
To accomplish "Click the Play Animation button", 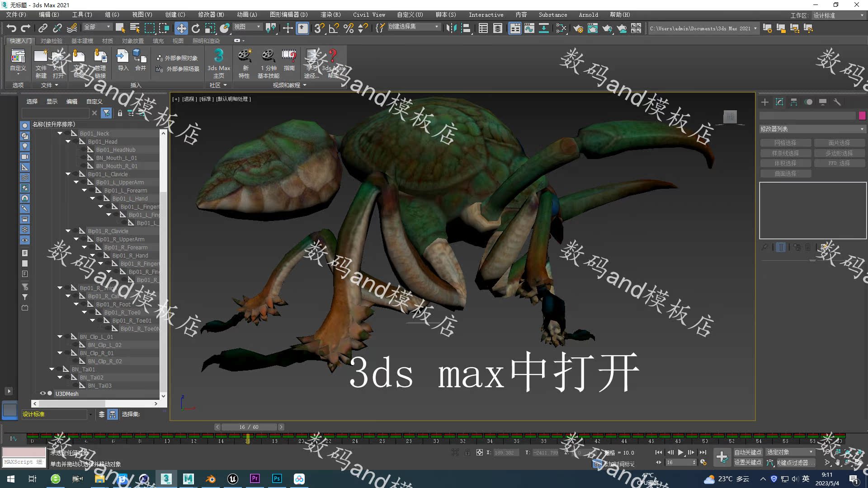I will (680, 452).
